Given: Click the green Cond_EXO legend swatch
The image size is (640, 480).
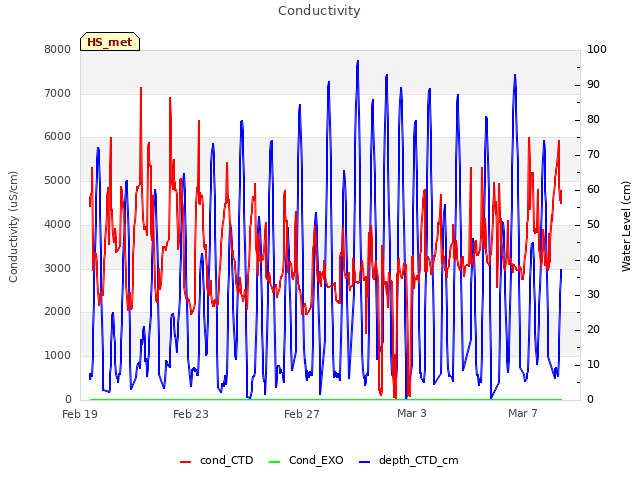Looking at the screenshot, I should point(275,462).
